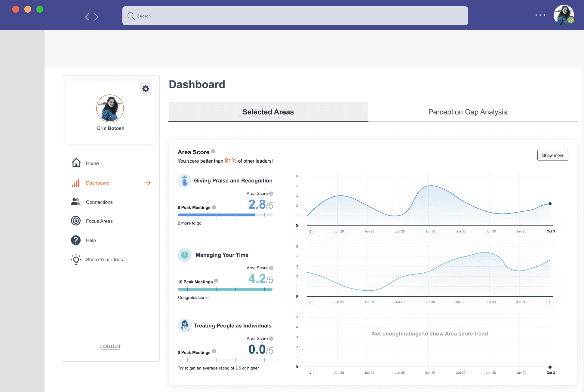Click Giving Praise peak meetings progress bar
Screen dimensions: 584x392
(x=225, y=215)
